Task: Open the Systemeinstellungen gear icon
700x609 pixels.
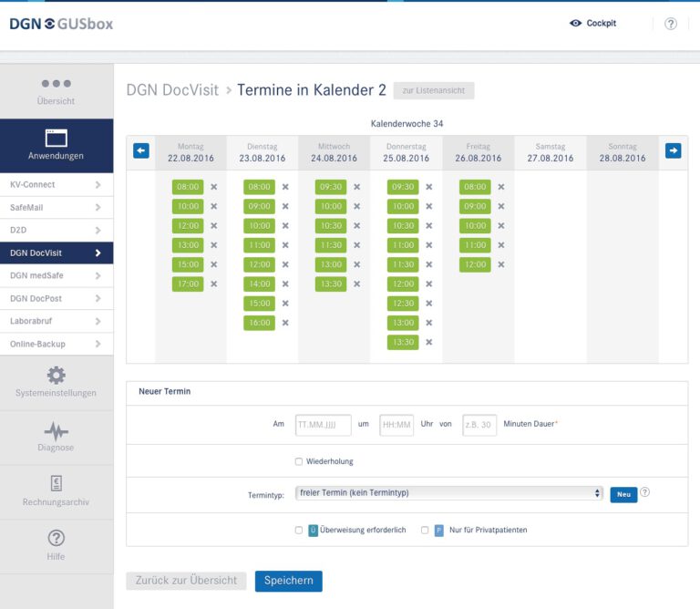Action: coord(57,375)
